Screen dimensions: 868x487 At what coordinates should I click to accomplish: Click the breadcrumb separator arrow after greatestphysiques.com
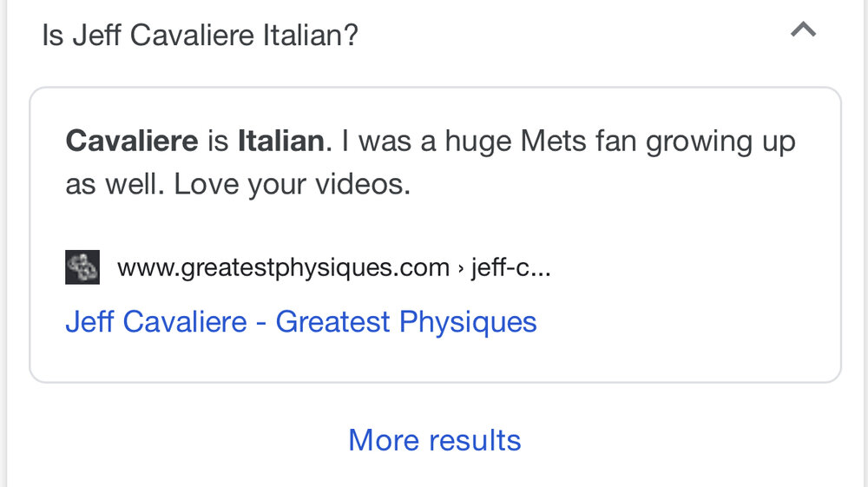[x=459, y=268]
